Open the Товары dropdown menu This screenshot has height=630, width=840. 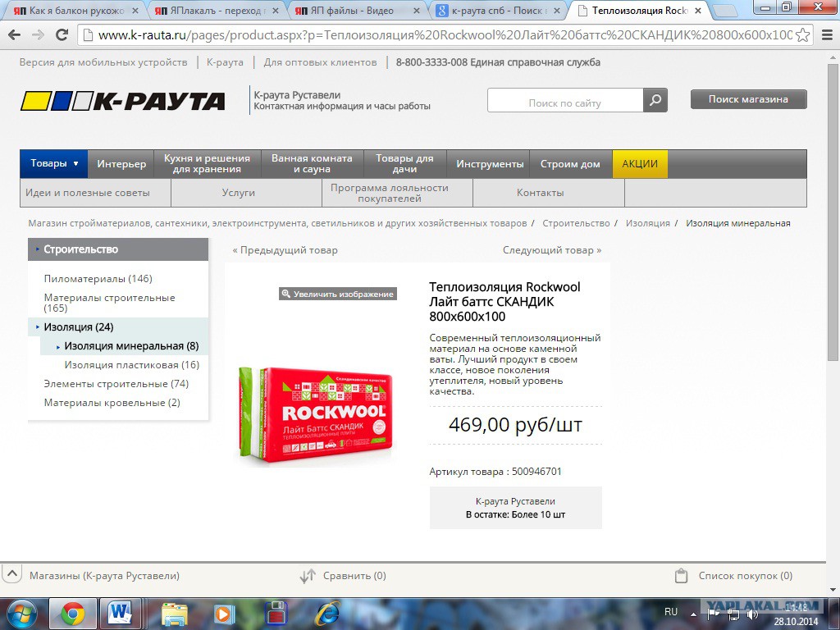tap(53, 164)
